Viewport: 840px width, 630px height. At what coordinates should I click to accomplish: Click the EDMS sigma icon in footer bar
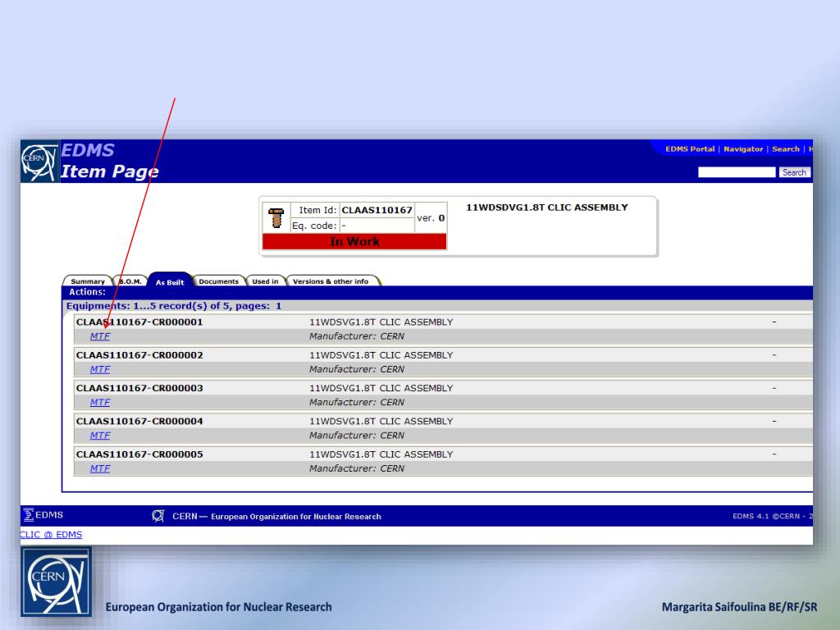pyautogui.click(x=29, y=515)
